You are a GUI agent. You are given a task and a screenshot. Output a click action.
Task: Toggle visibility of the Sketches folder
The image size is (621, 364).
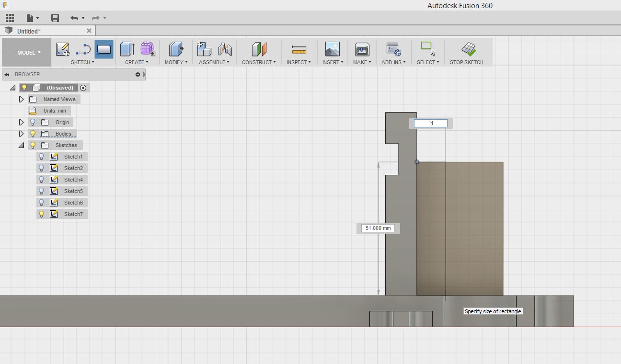point(33,145)
